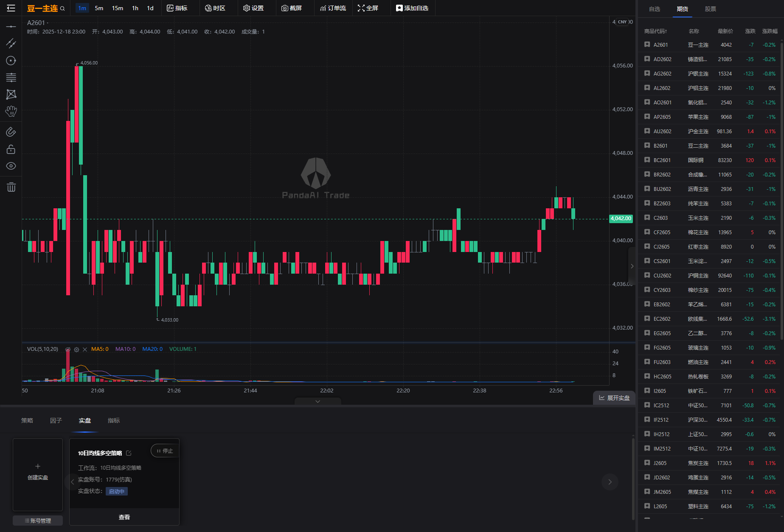Open 账号管理 account management
The height and width of the screenshot is (532, 784).
click(x=38, y=521)
